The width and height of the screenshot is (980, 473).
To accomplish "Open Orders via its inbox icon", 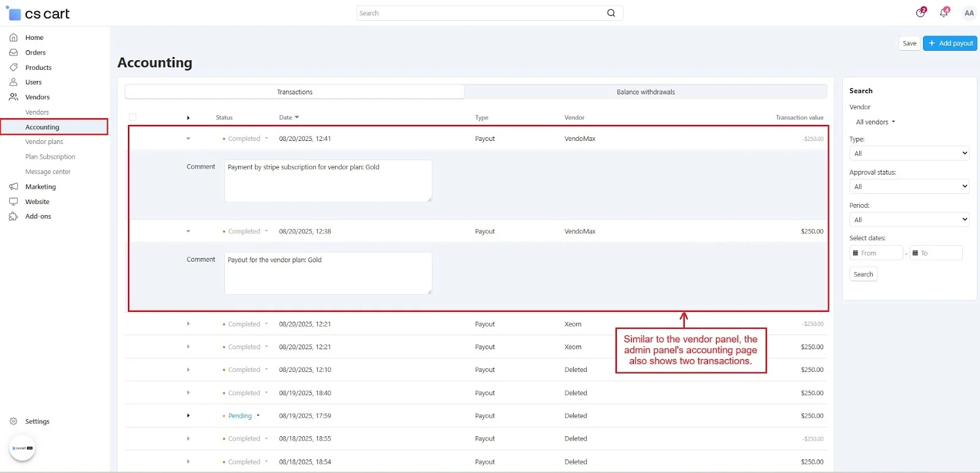I will point(13,53).
